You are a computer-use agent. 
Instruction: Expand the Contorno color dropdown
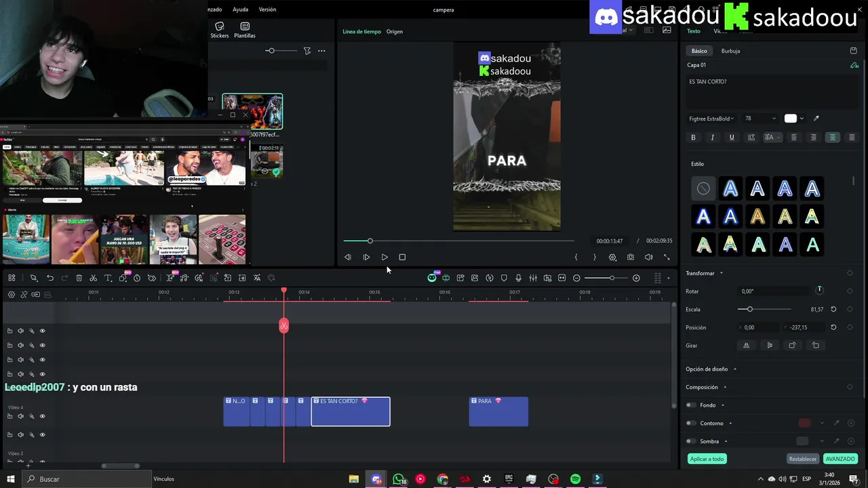tap(822, 423)
